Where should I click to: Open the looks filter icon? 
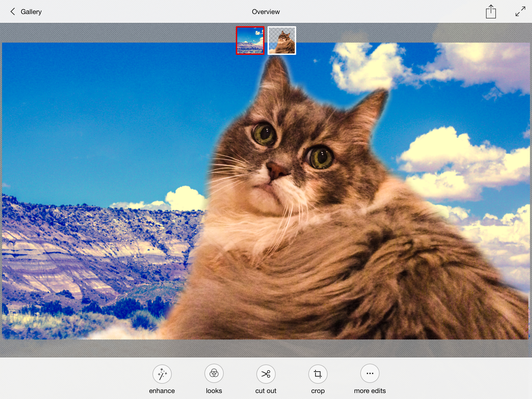pyautogui.click(x=214, y=374)
